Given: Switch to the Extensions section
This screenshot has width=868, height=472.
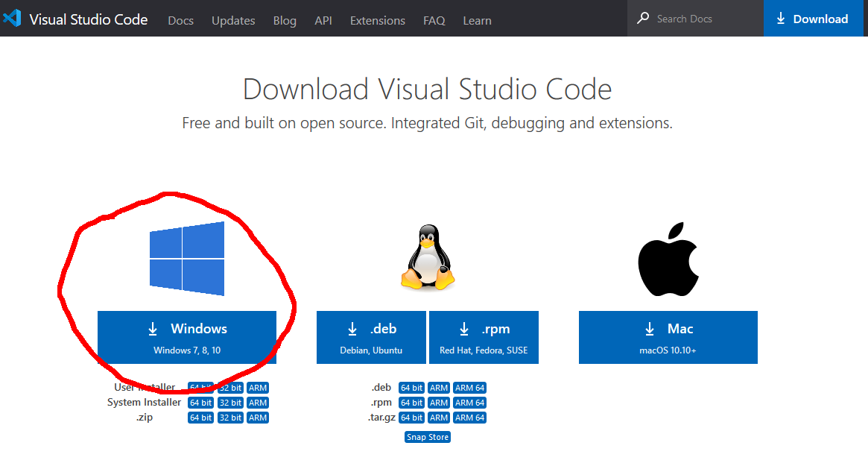Looking at the screenshot, I should point(377,20).
